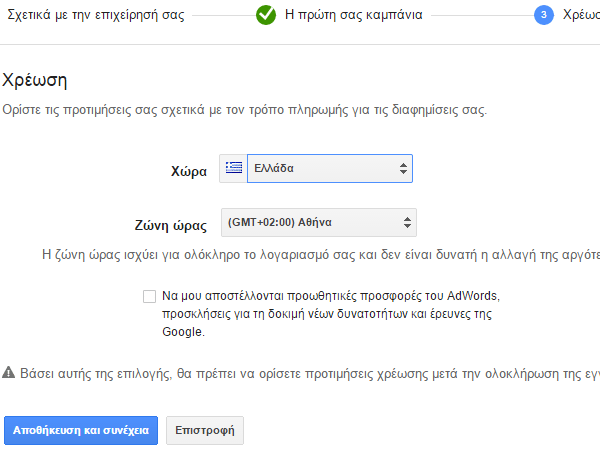Image resolution: width=600 pixels, height=452 pixels.
Task: Go to step Σχετικά με την επιχείρησή σας
Action: [96, 15]
